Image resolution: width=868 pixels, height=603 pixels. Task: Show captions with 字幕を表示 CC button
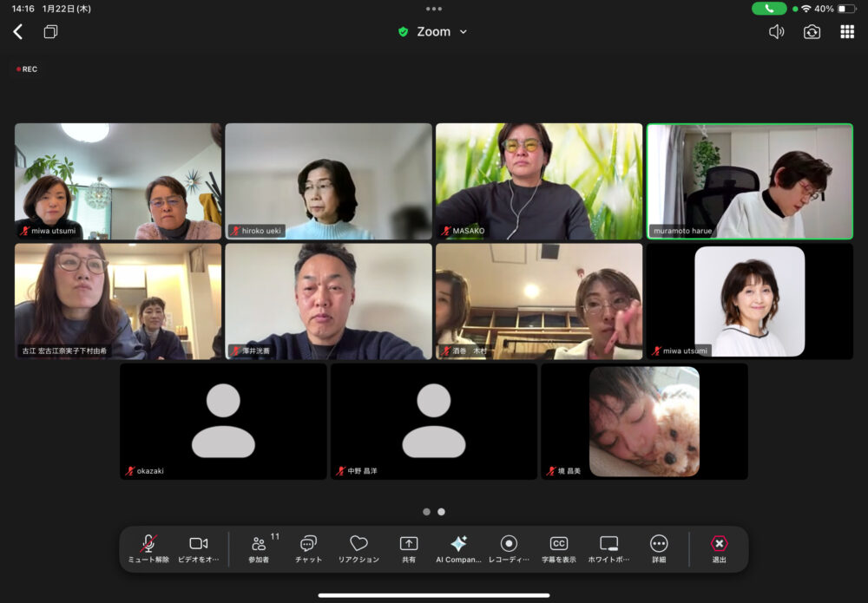[x=559, y=548]
